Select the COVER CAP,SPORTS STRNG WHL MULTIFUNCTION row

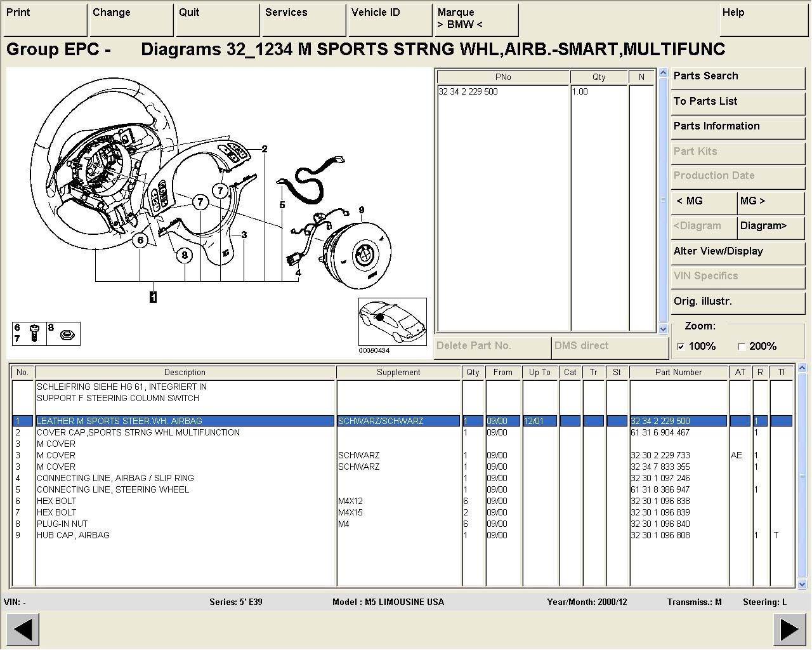pyautogui.click(x=402, y=432)
